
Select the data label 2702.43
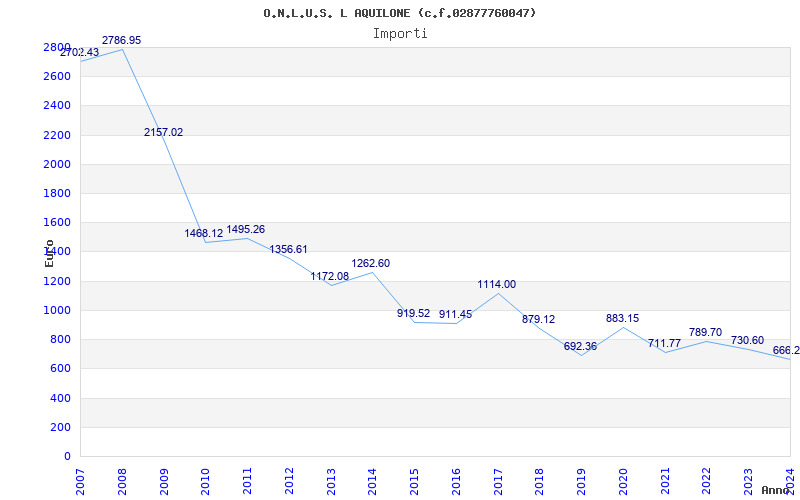point(80,52)
